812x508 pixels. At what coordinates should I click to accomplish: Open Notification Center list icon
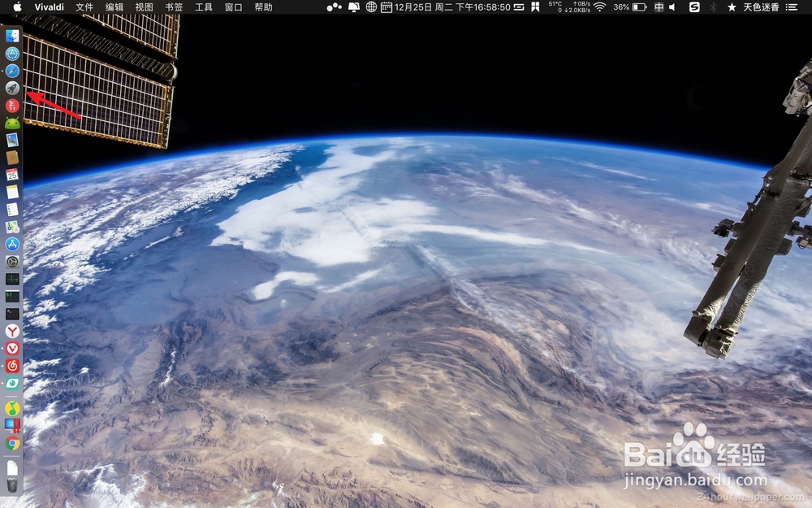coord(791,7)
